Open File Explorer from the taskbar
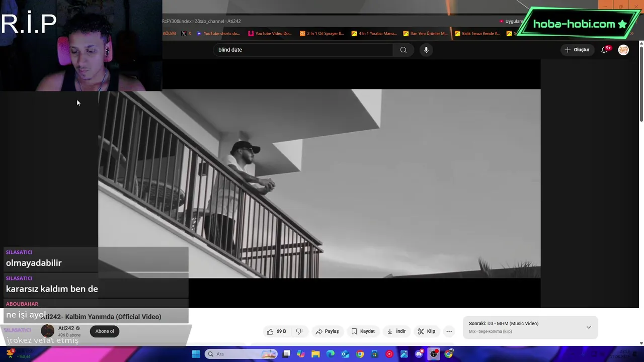Screen dimensions: 644x362 coord(315,354)
